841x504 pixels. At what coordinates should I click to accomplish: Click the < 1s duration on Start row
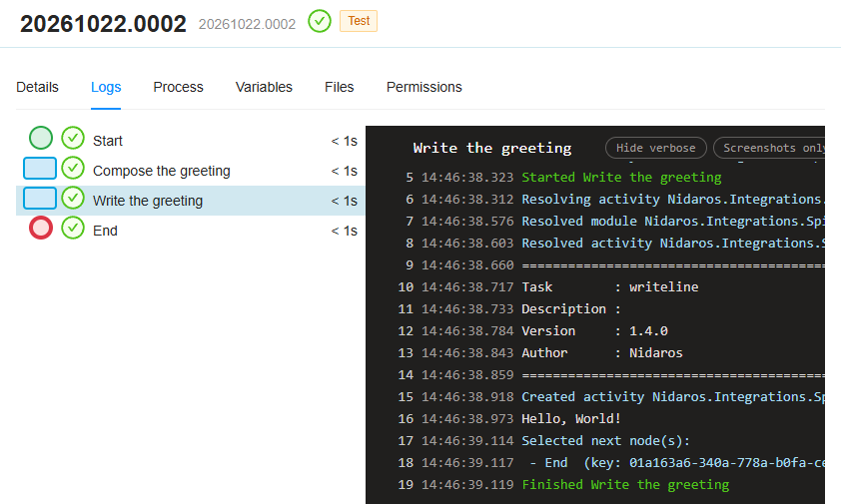click(x=345, y=141)
